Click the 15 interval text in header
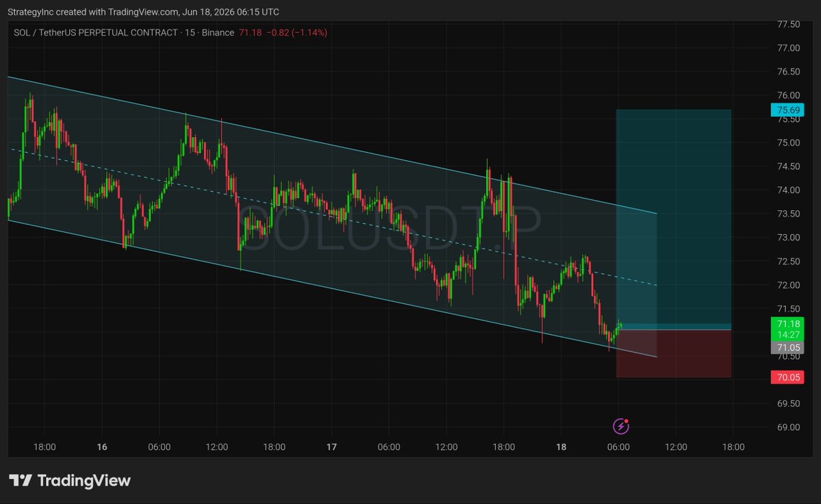The height and width of the screenshot is (504, 821). click(190, 32)
